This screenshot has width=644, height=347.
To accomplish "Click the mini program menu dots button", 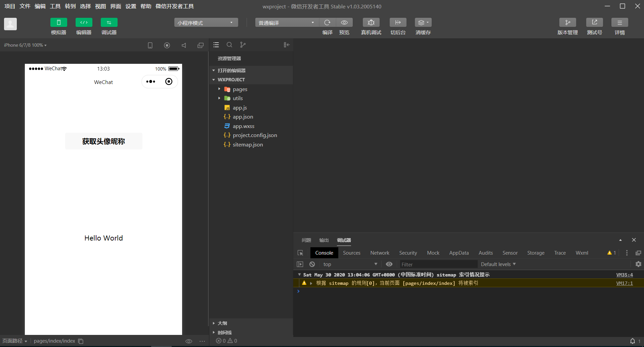I will pyautogui.click(x=151, y=82).
